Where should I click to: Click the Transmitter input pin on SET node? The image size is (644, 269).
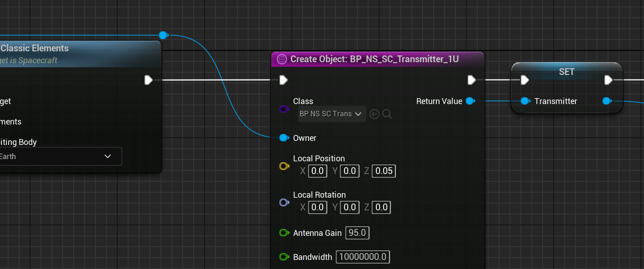pos(525,101)
